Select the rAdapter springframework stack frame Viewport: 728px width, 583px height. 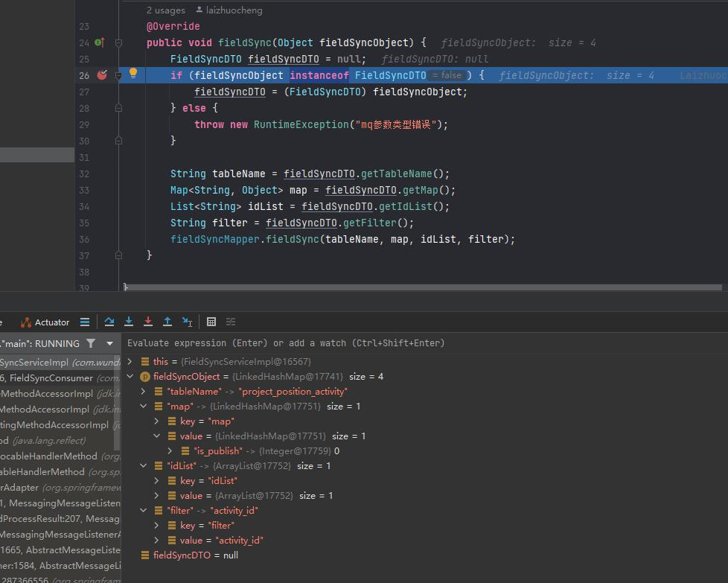(59, 487)
